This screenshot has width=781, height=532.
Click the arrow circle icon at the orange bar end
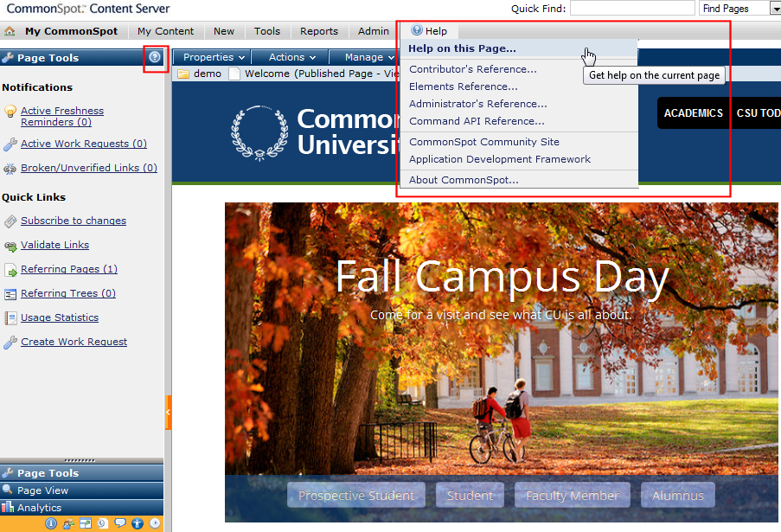tap(155, 523)
